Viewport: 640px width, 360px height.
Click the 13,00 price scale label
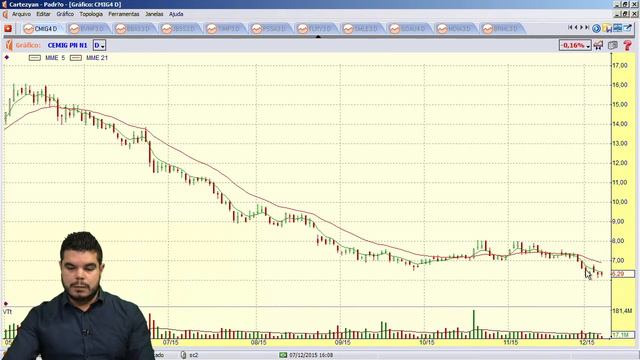(620, 143)
